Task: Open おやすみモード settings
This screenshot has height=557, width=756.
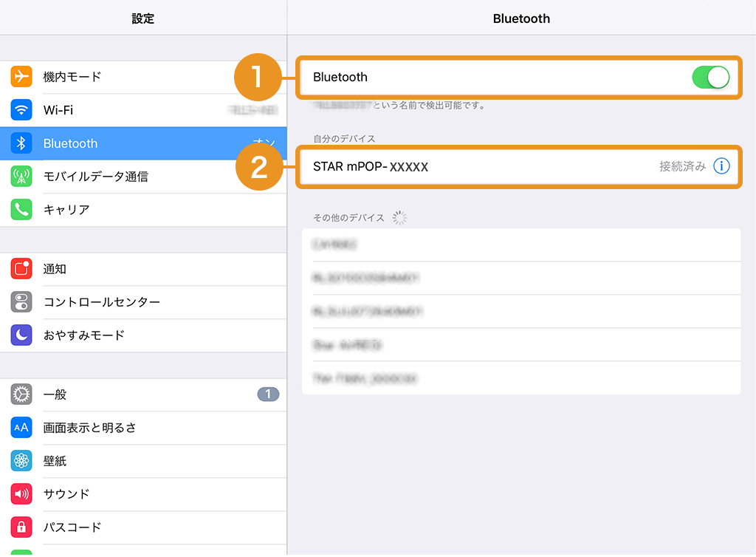Action: pos(143,335)
